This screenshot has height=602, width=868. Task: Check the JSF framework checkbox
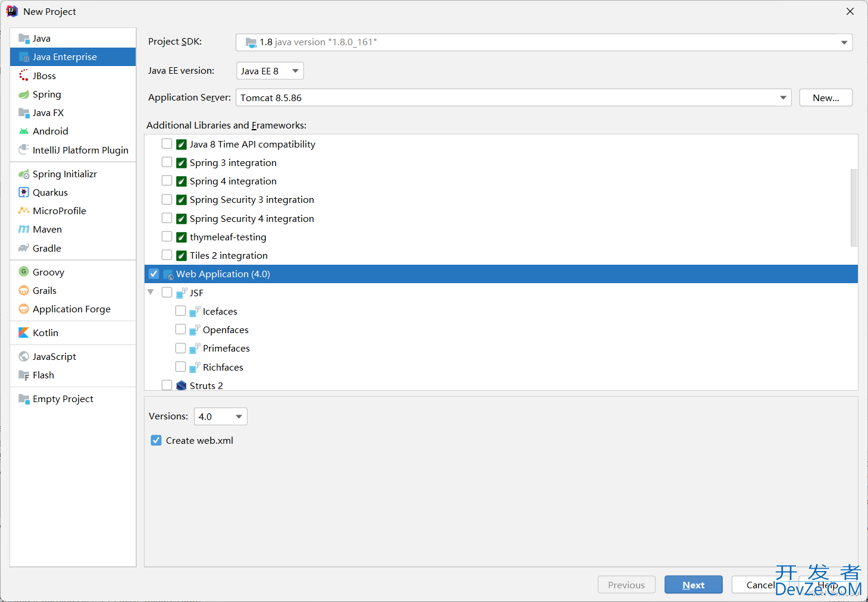(x=167, y=293)
